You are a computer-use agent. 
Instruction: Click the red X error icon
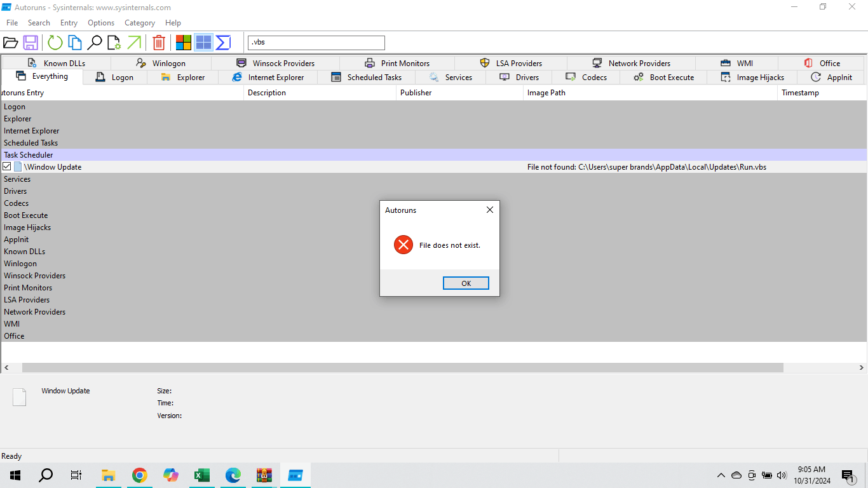coord(403,245)
